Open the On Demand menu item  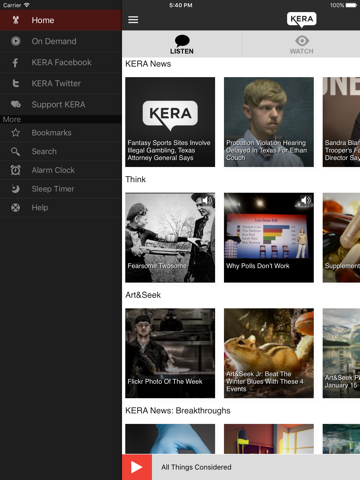[61, 41]
